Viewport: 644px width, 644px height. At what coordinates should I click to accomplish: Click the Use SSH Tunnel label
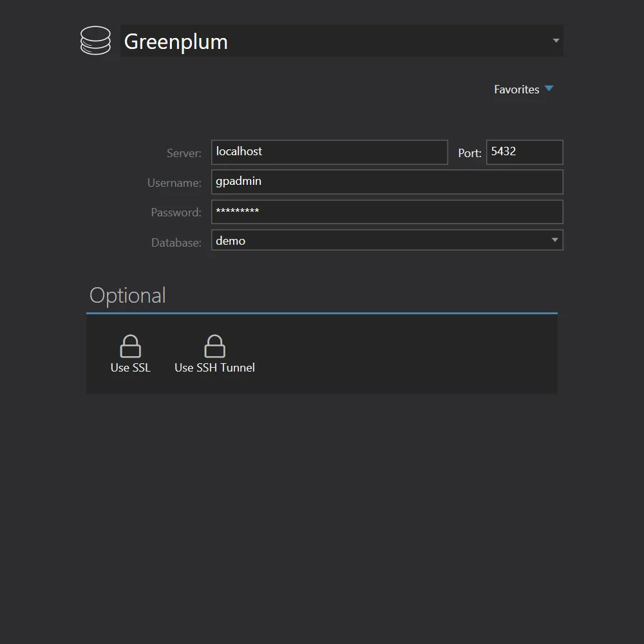point(214,368)
